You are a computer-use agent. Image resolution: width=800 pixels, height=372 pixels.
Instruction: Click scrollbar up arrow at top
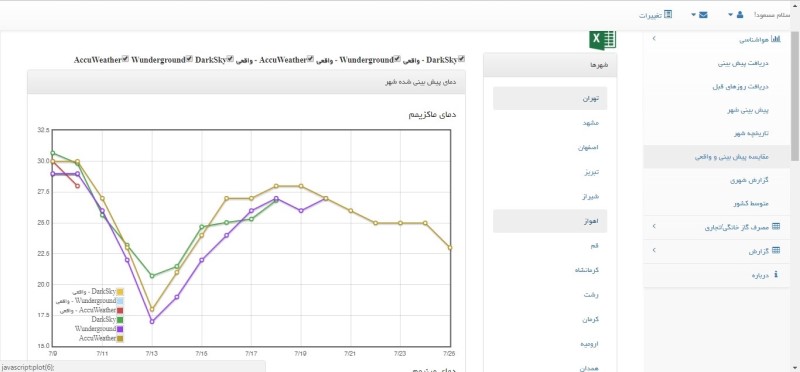tap(795, 6)
